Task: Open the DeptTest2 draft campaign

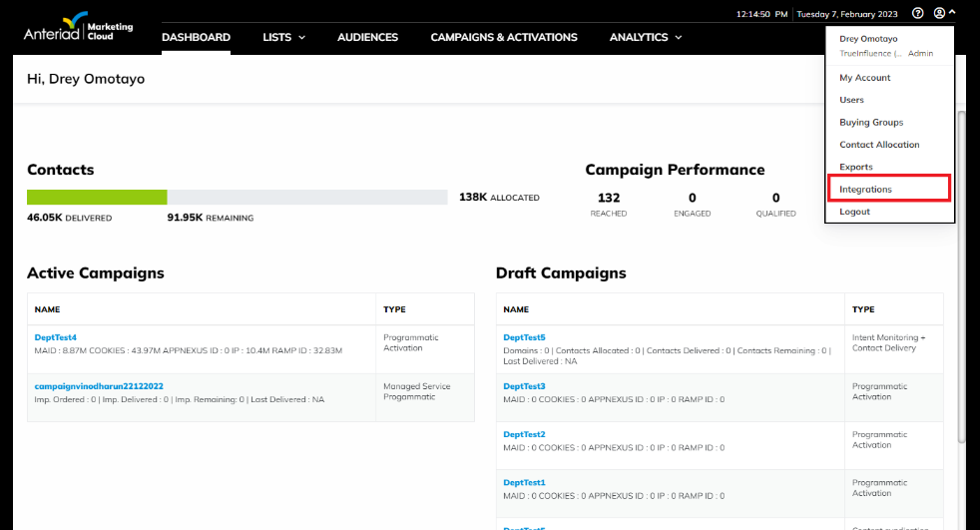Action: click(x=524, y=434)
